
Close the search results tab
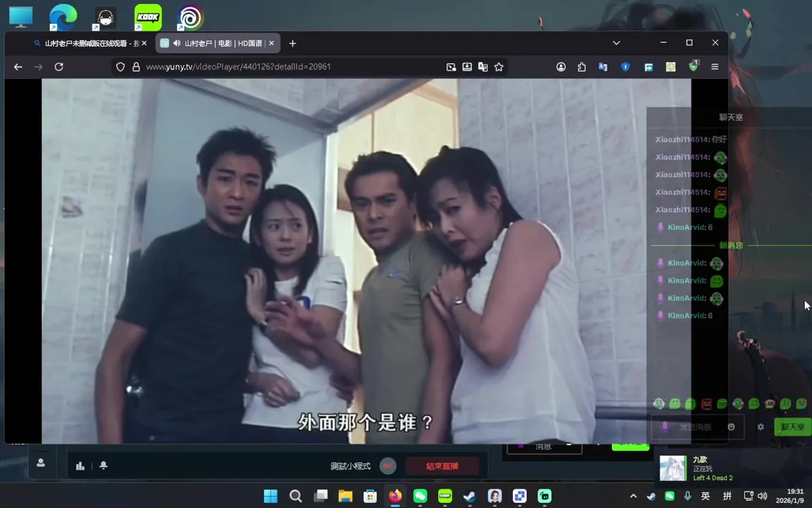(144, 43)
